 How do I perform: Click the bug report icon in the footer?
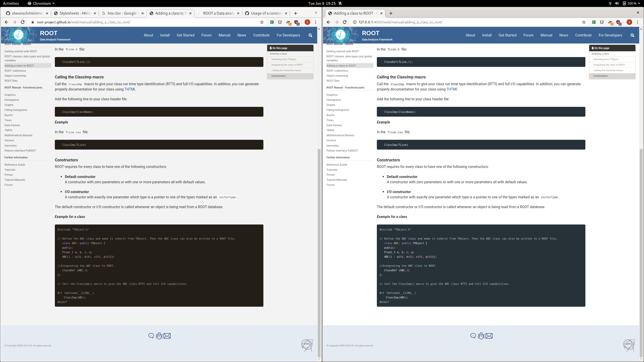159,336
